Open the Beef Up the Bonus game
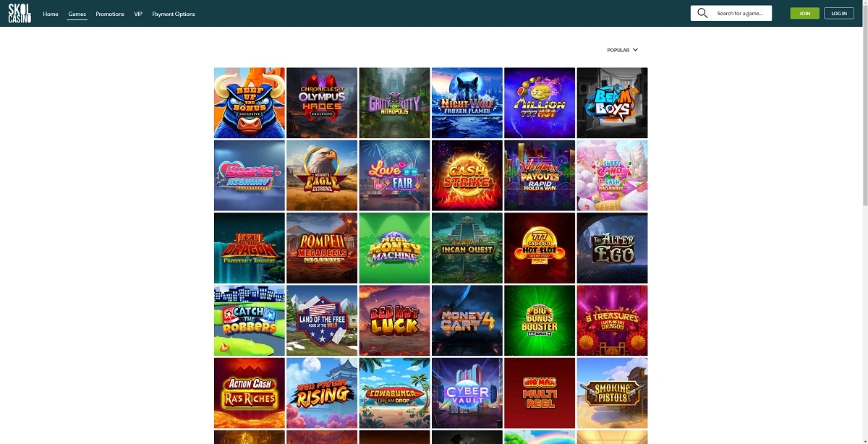Image resolution: width=868 pixels, height=444 pixels. pos(250,103)
